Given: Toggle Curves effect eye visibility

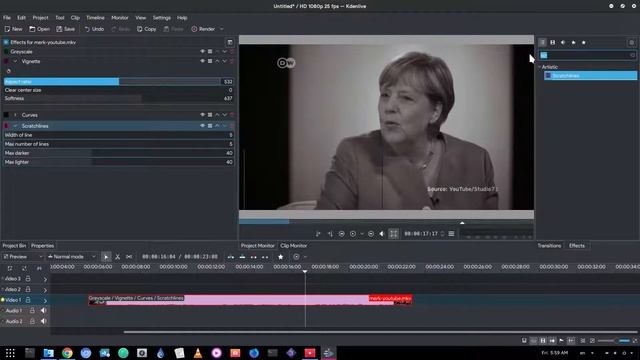Looking at the screenshot, I should pos(202,115).
